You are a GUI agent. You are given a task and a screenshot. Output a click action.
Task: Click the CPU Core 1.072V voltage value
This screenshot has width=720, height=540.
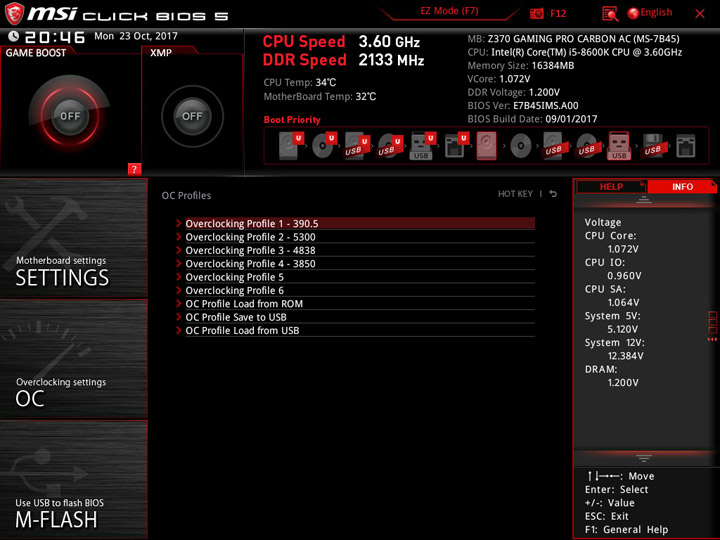pyautogui.click(x=623, y=249)
